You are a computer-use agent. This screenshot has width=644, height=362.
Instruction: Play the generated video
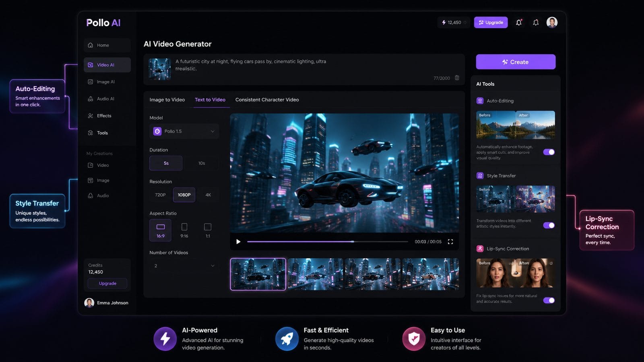tap(238, 242)
